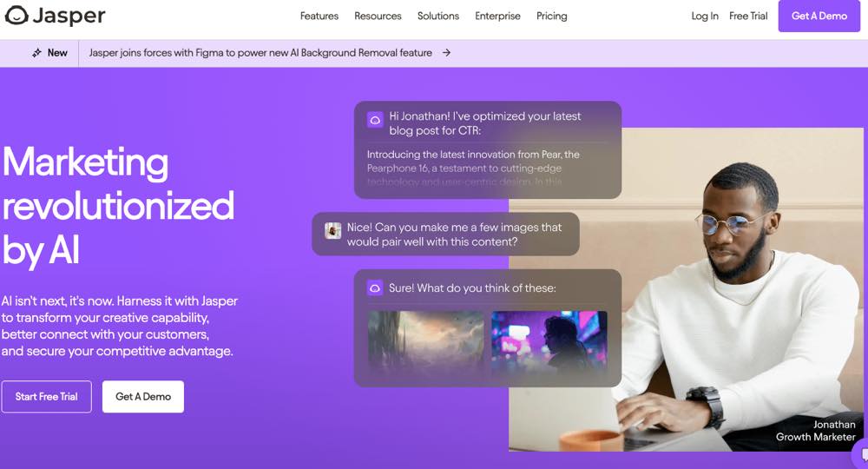
Task: Open the Features menu
Action: click(x=319, y=16)
